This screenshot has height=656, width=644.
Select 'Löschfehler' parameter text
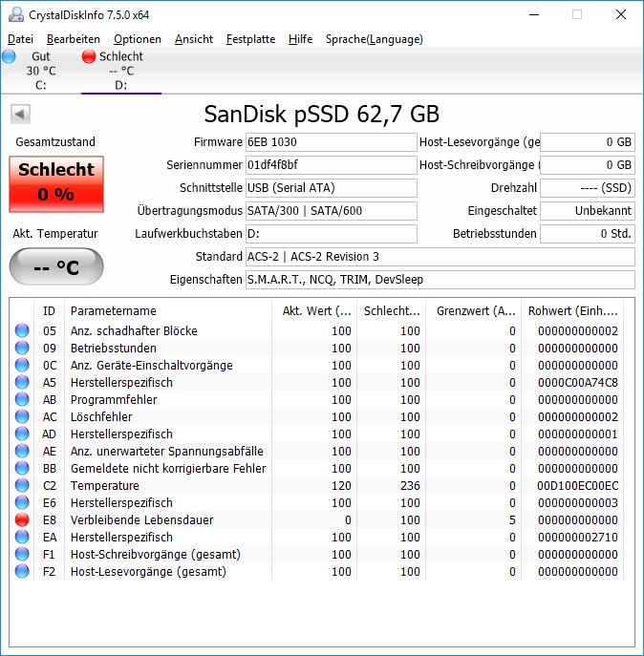(x=101, y=416)
